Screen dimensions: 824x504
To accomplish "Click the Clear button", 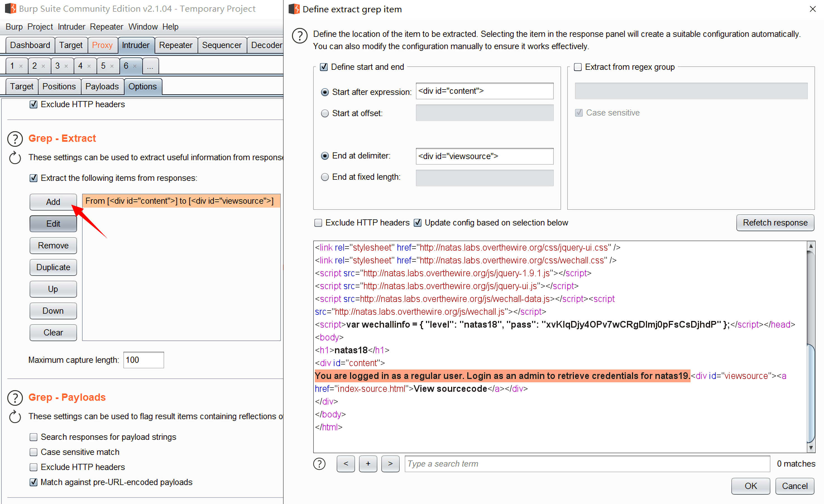I will 53,332.
